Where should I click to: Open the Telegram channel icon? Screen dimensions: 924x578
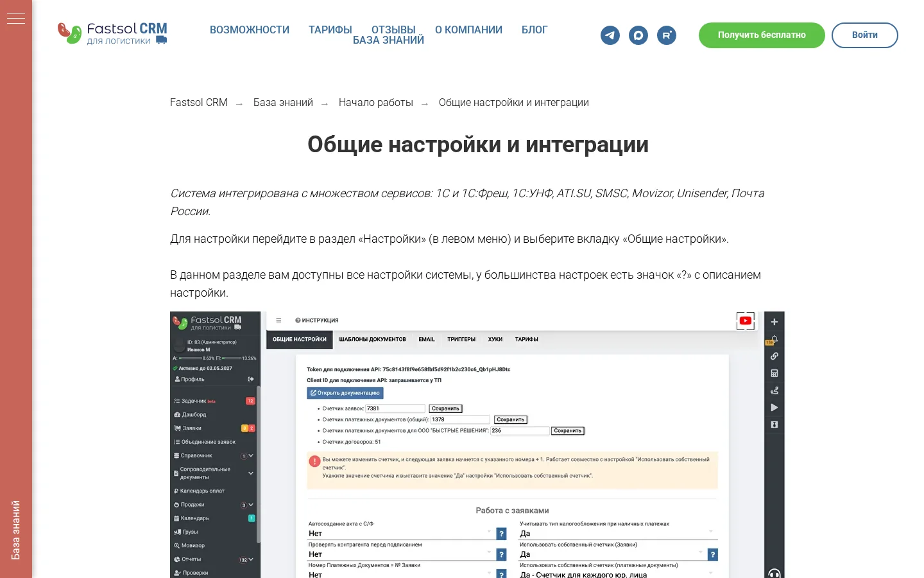(610, 35)
